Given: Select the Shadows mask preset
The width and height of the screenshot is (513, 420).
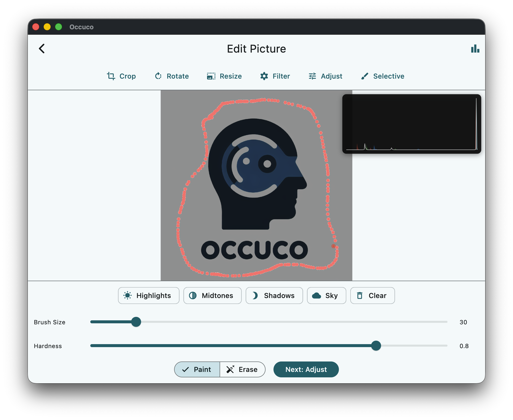Looking at the screenshot, I should pos(274,296).
